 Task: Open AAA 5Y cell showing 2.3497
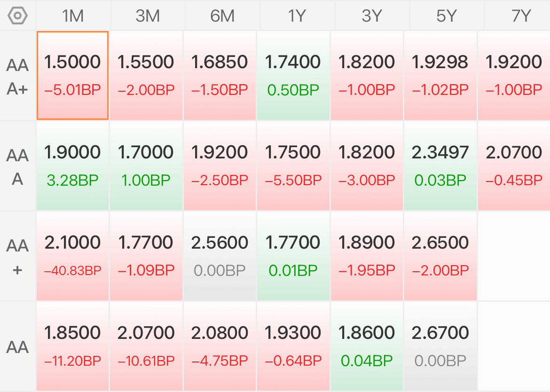[440, 165]
